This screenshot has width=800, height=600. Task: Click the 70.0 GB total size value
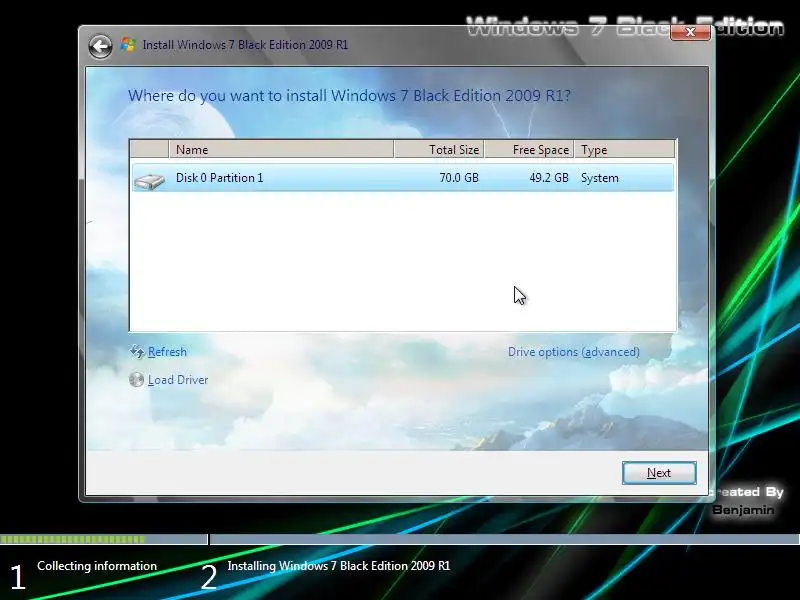[x=459, y=178]
